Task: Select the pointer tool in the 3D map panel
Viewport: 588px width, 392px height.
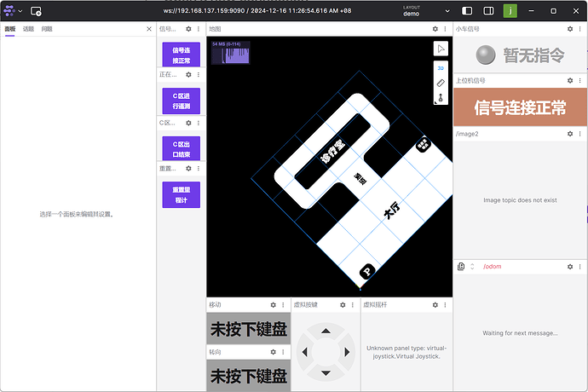Action: pos(441,49)
